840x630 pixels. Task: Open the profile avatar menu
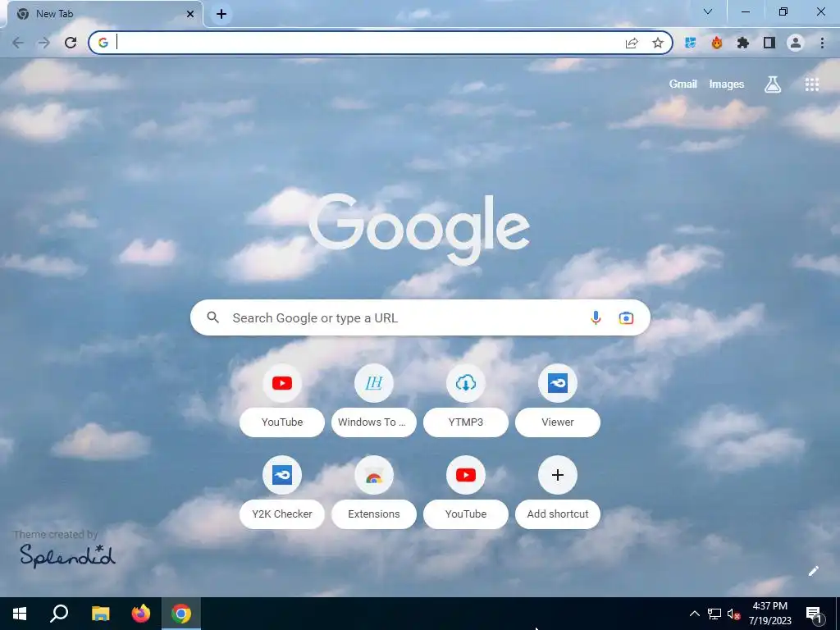pyautogui.click(x=796, y=43)
